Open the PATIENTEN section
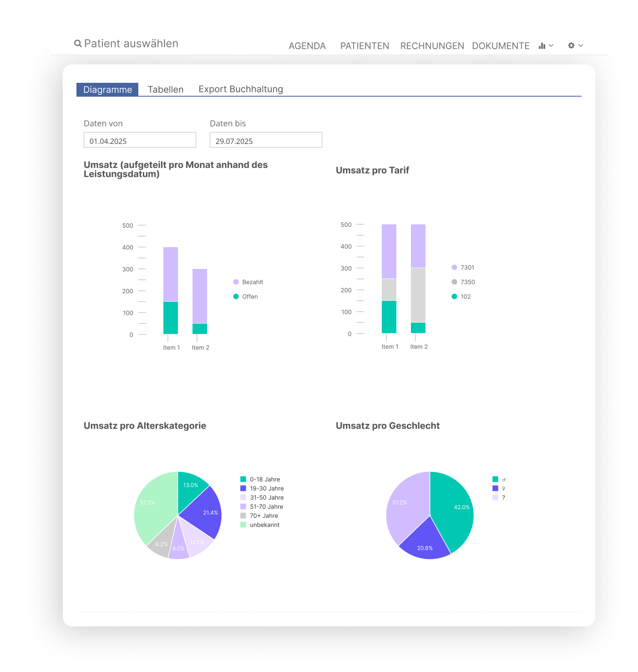 [365, 46]
